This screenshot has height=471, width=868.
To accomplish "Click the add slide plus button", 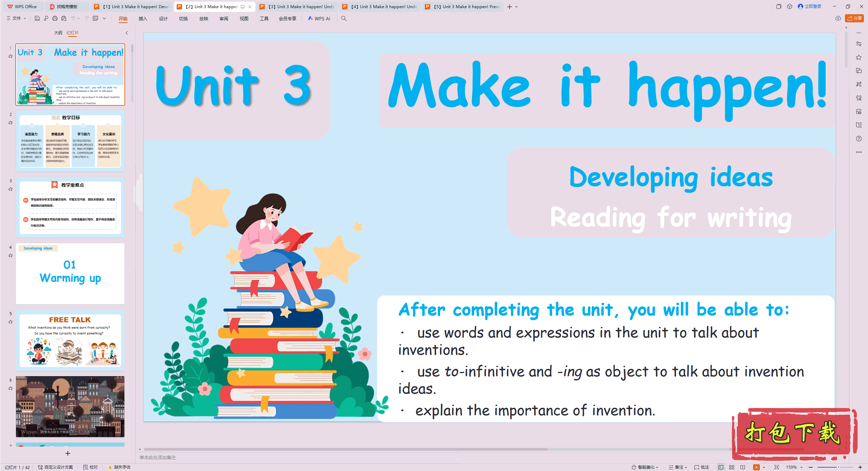I will click(x=68, y=453).
